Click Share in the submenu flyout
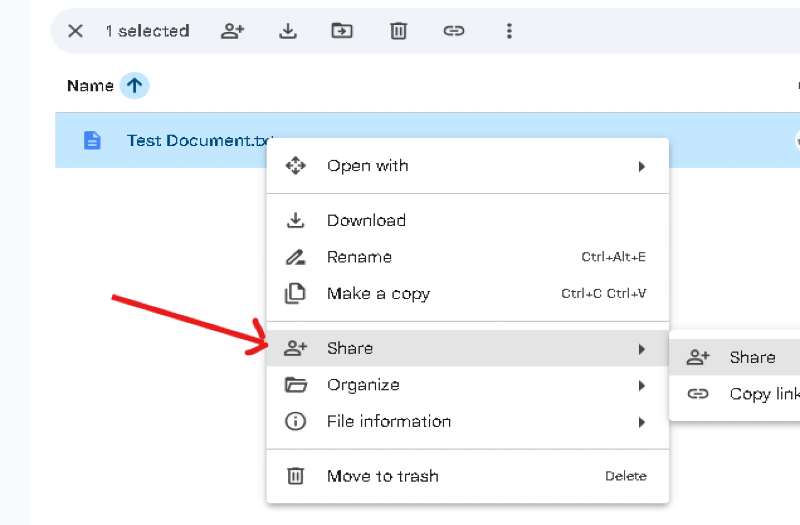The width and height of the screenshot is (800, 525). click(x=751, y=357)
